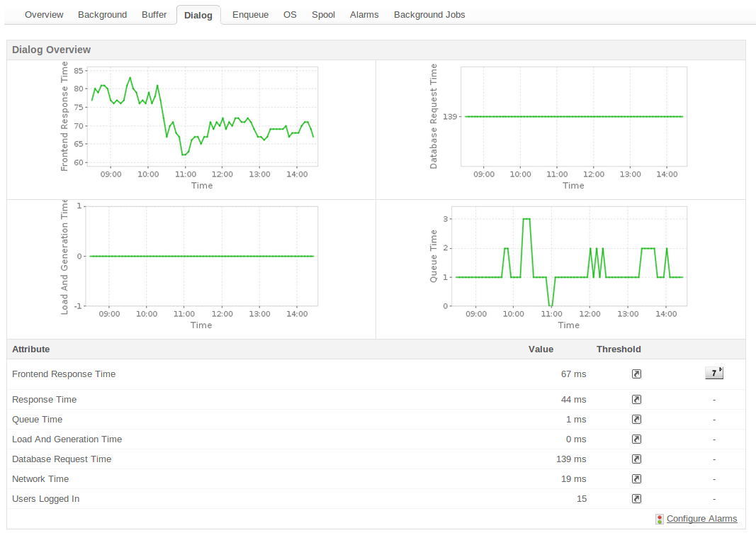The height and width of the screenshot is (538, 756).
Task: Open threshold icon for Frontend Response Time
Action: 636,374
